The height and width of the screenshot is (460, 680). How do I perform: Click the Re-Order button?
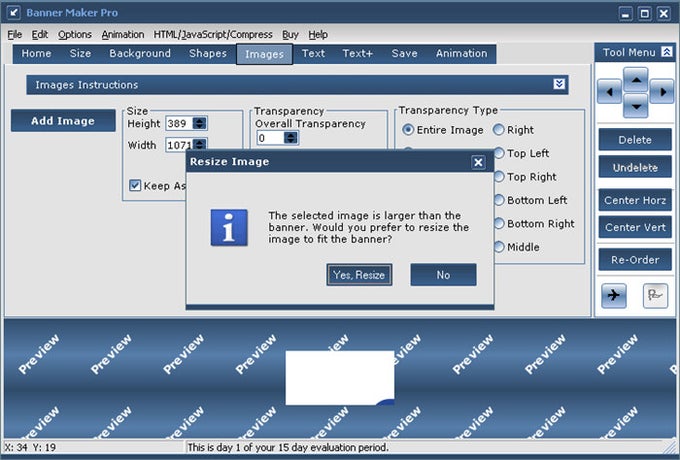[x=635, y=260]
